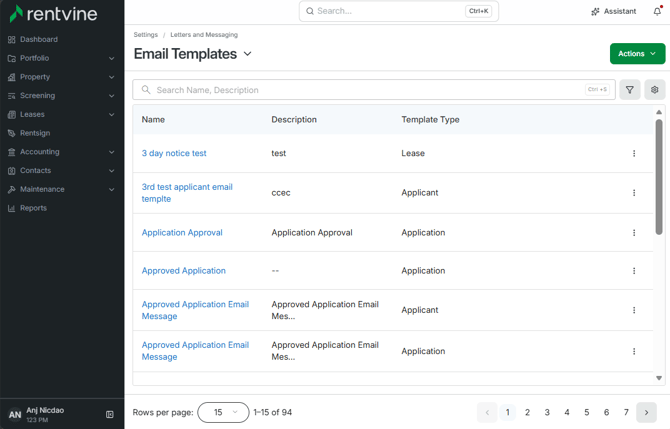Viewport: 670px width, 429px height.
Task: Go to next page arrow
Action: tap(646, 412)
